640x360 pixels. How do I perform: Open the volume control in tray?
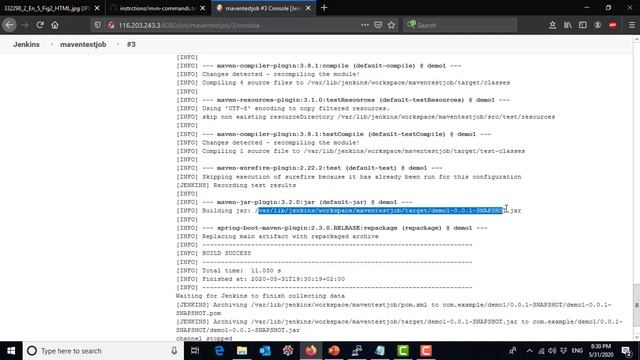(x=552, y=351)
